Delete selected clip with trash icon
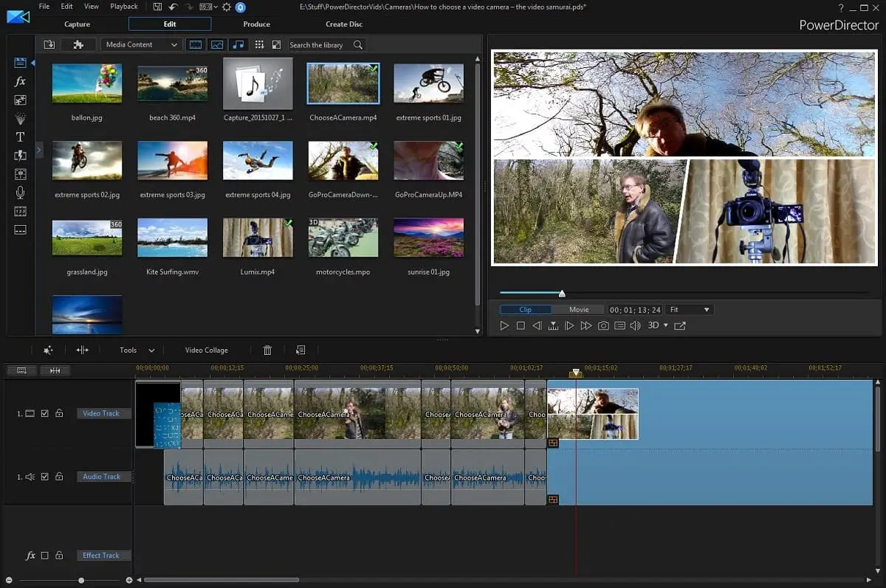Image resolution: width=886 pixels, height=588 pixels. (267, 350)
